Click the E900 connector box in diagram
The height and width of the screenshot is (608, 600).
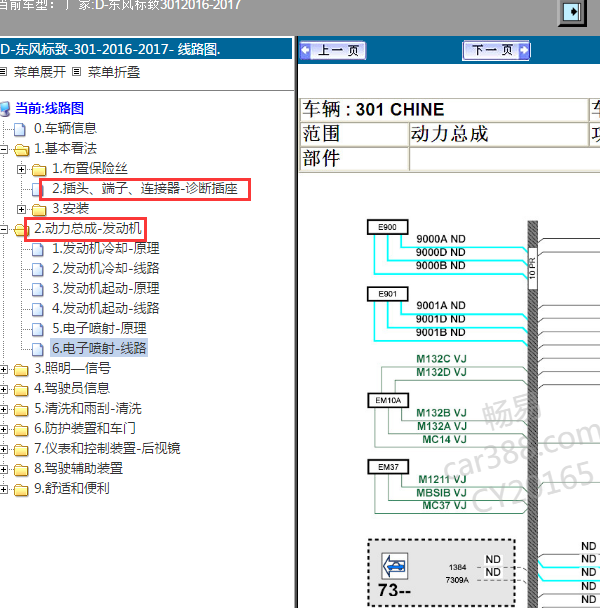tap(387, 227)
